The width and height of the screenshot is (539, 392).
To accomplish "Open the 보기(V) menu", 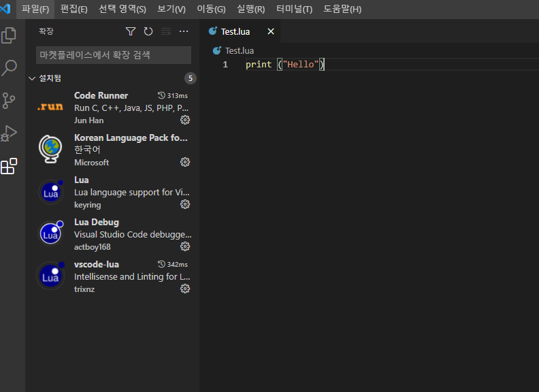I will click(171, 10).
